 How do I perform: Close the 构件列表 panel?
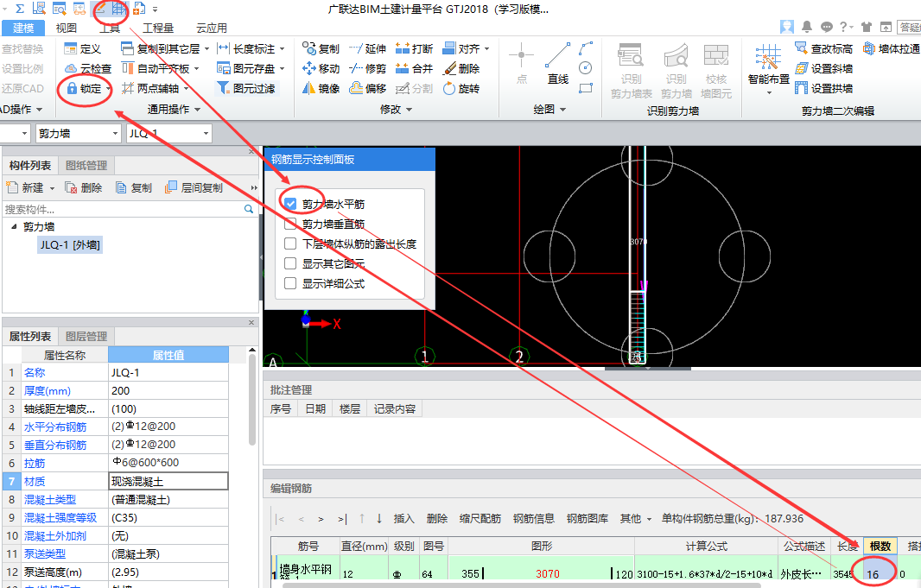(251, 151)
